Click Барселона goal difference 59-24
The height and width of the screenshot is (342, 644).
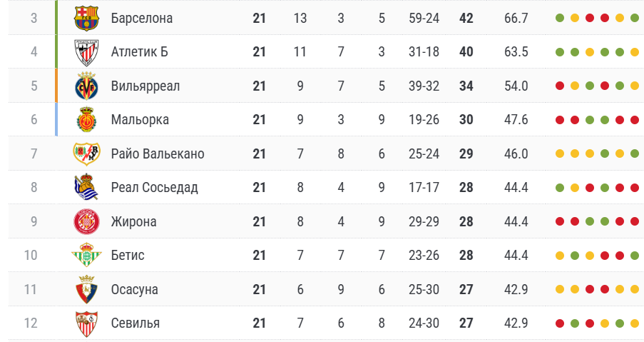coord(424,18)
